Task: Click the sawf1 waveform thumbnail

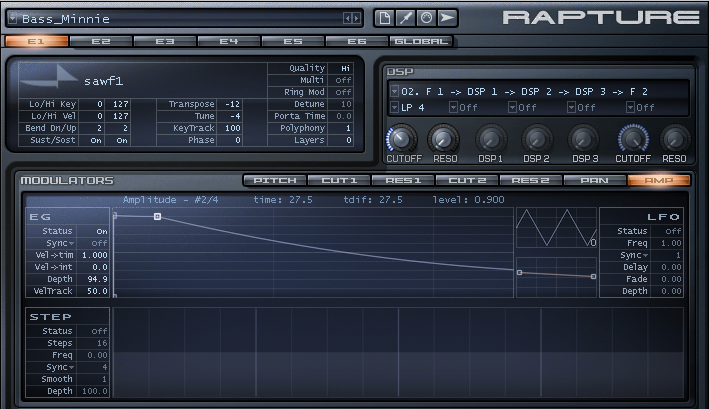Action: pyautogui.click(x=49, y=77)
